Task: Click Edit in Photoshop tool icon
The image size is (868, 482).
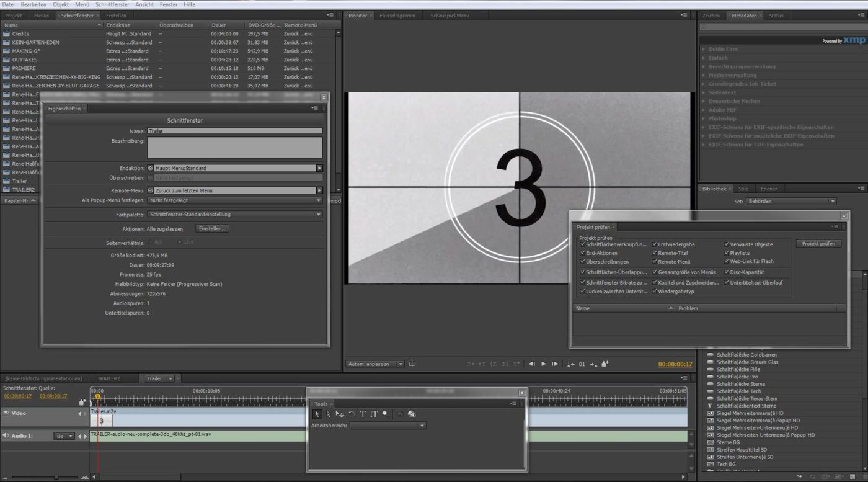Action: (400, 414)
